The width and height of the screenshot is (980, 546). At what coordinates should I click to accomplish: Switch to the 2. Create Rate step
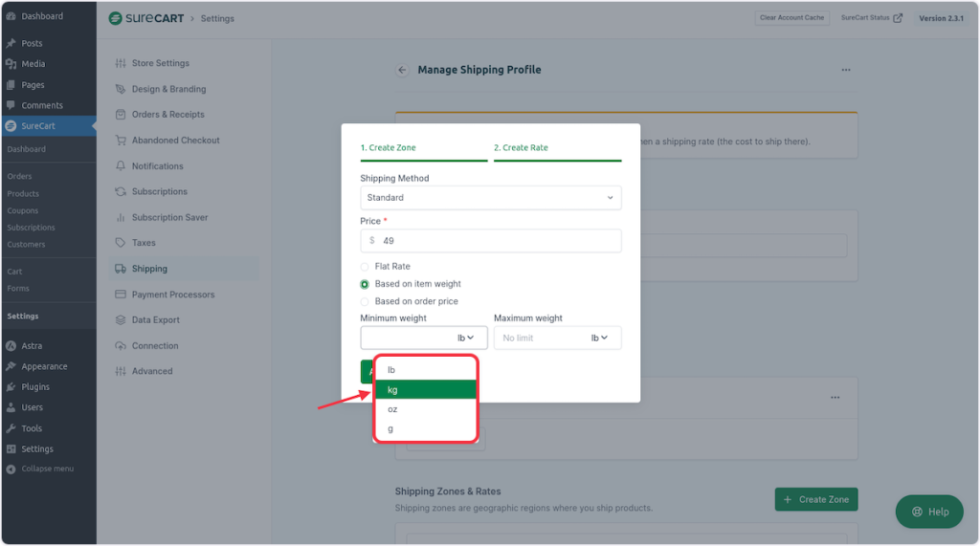(x=558, y=148)
